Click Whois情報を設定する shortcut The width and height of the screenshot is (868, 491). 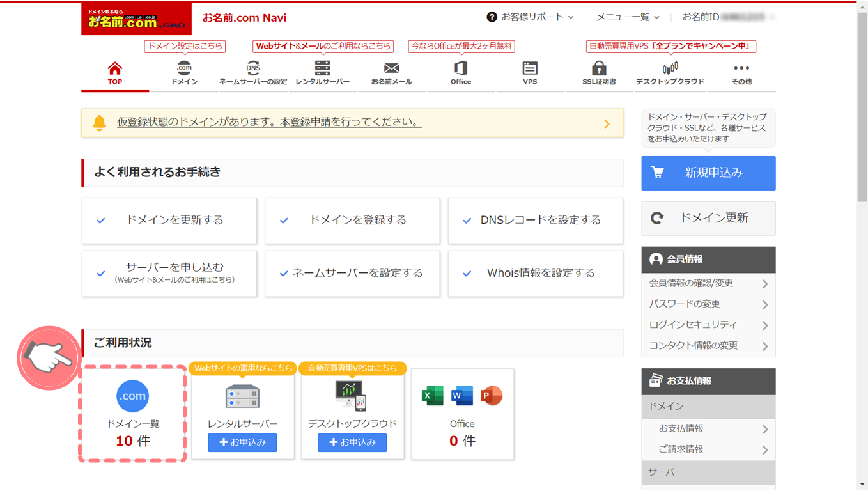pyautogui.click(x=536, y=274)
